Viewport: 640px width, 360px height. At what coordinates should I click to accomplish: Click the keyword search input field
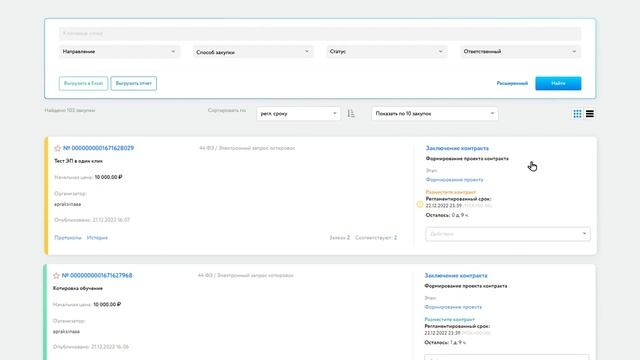coord(320,33)
